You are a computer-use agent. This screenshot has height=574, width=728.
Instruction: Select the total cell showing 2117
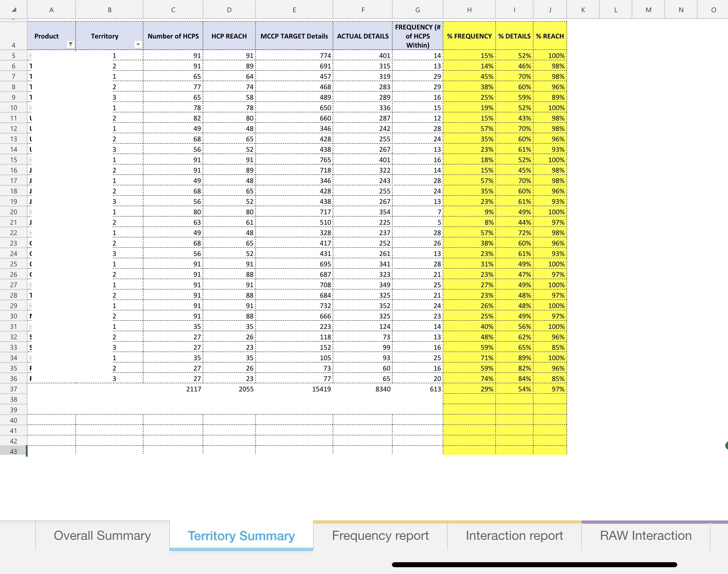[173, 389]
